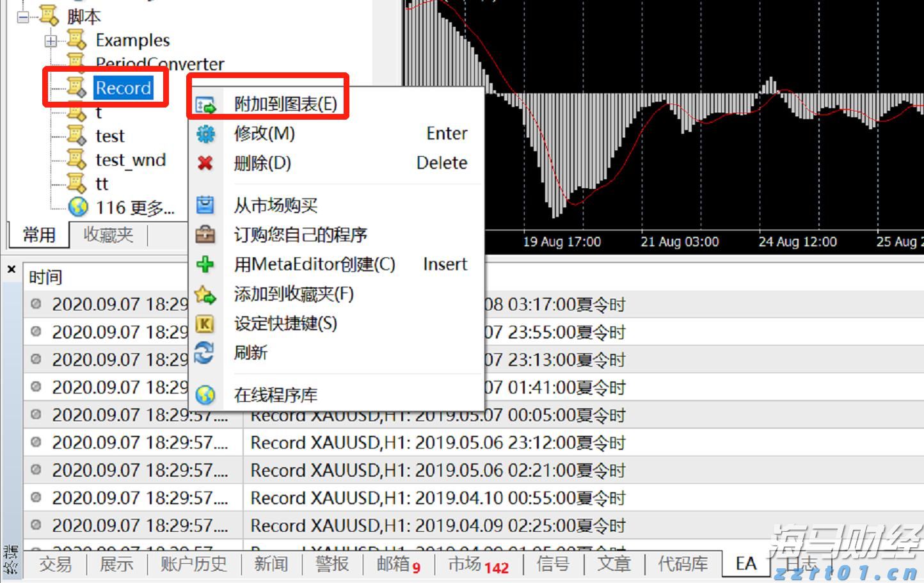
Task: Click the globe icon next to 在线程序库
Action: 205,395
